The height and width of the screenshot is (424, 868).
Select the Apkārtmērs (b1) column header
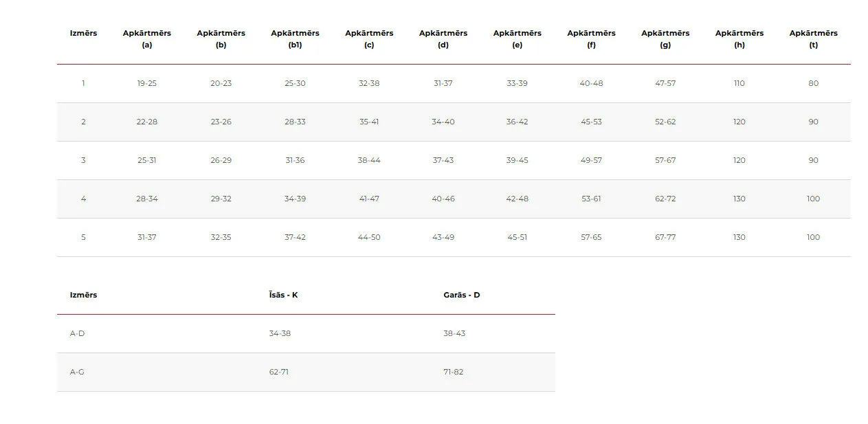click(295, 38)
